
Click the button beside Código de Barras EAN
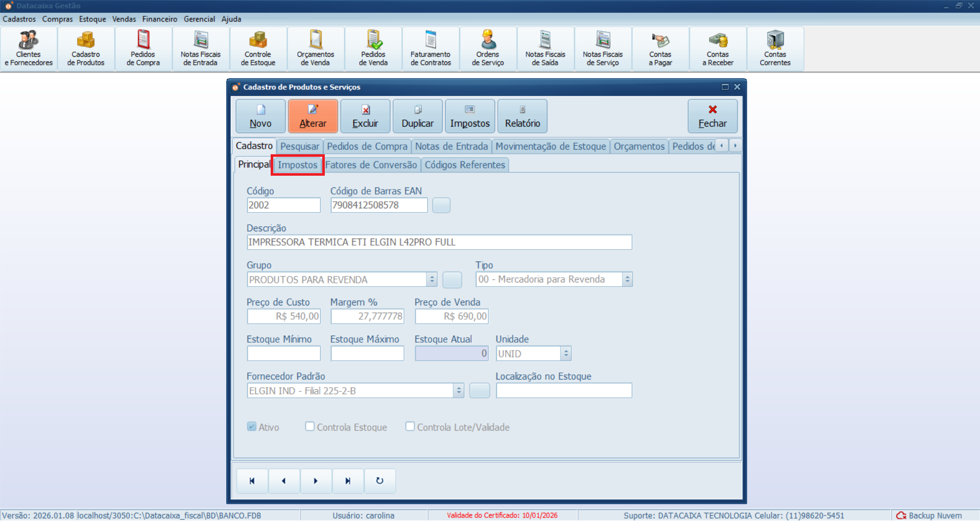tap(441, 205)
